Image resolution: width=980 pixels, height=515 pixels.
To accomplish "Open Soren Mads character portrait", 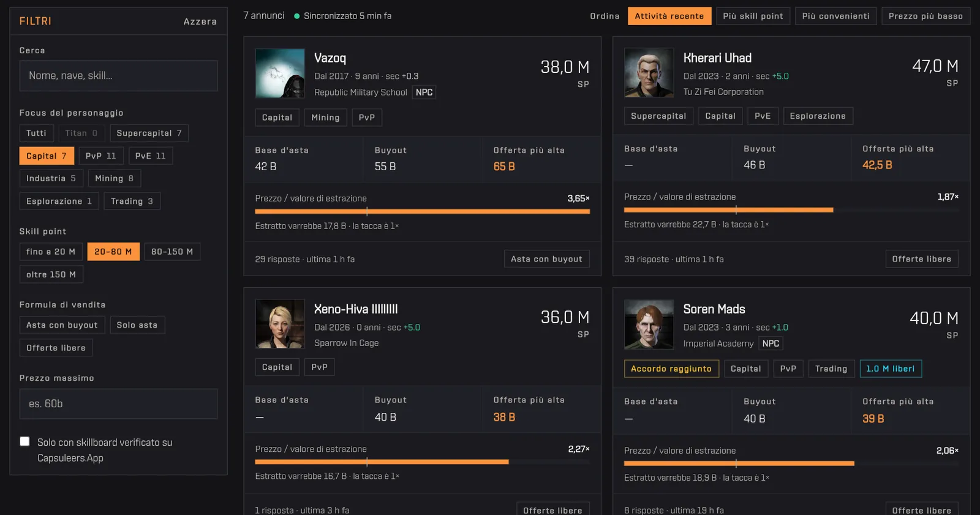I will (649, 325).
